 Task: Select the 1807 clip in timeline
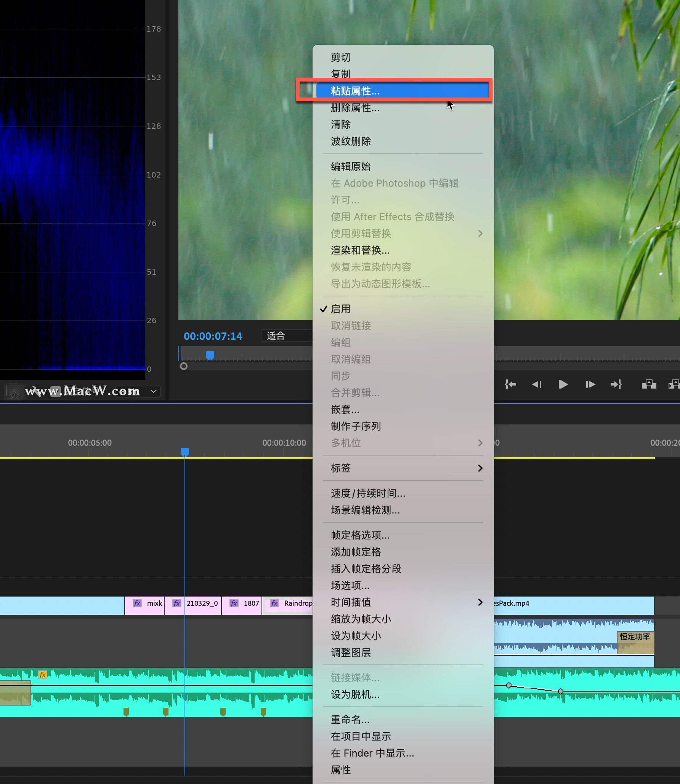click(x=242, y=605)
